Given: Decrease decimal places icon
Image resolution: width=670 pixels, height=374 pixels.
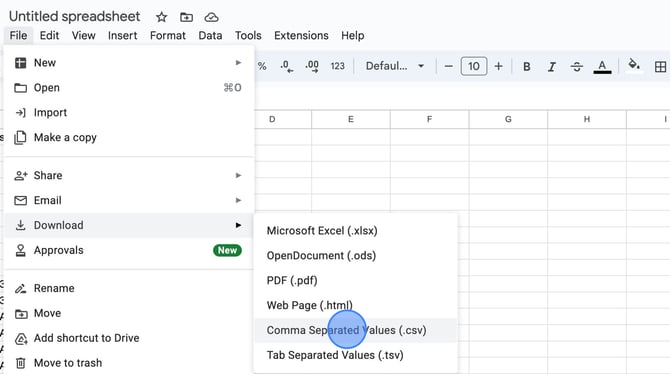Looking at the screenshot, I should point(287,66).
